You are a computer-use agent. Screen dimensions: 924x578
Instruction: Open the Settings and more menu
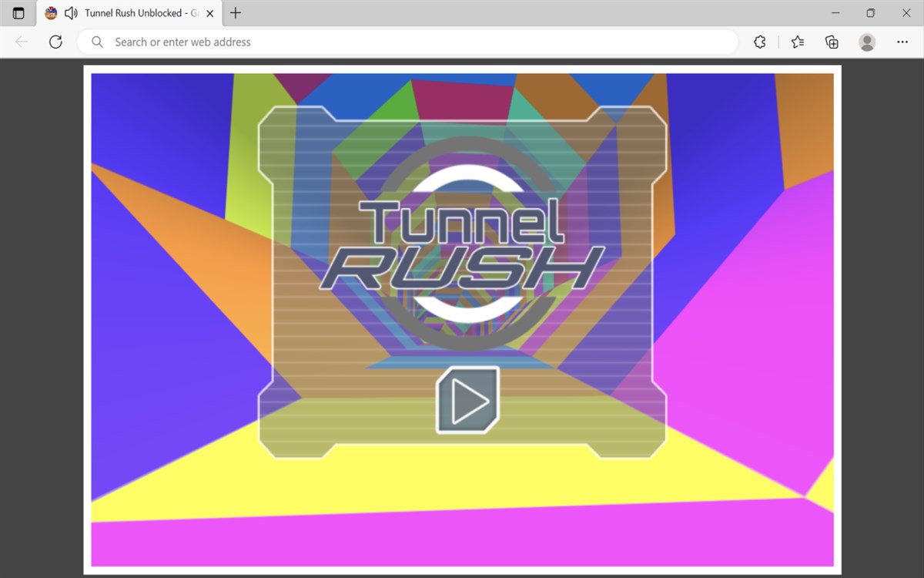pyautogui.click(x=902, y=42)
